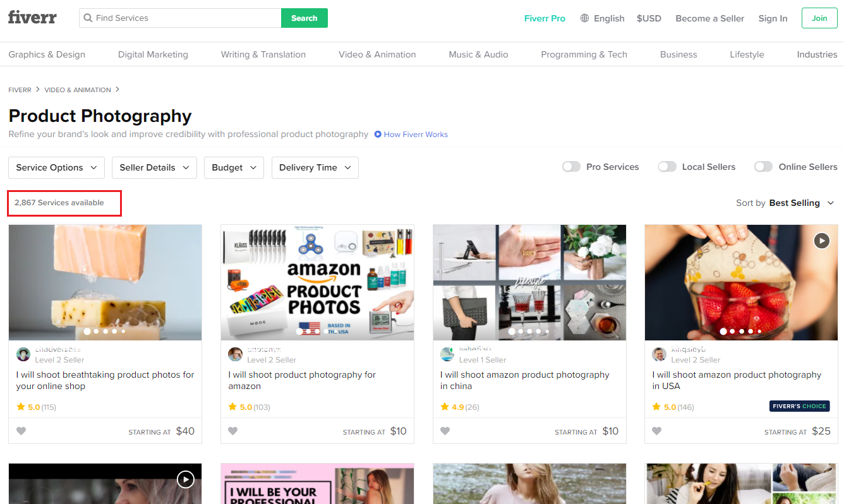Play the strawberry gig video
The width and height of the screenshot is (844, 504).
pyautogui.click(x=821, y=241)
